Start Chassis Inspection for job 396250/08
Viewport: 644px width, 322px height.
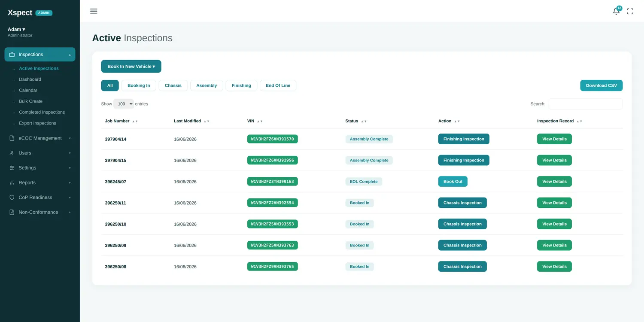[462, 267]
